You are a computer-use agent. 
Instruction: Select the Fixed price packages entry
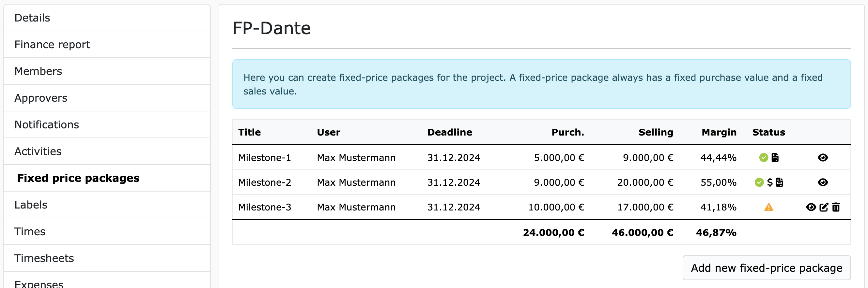click(78, 178)
